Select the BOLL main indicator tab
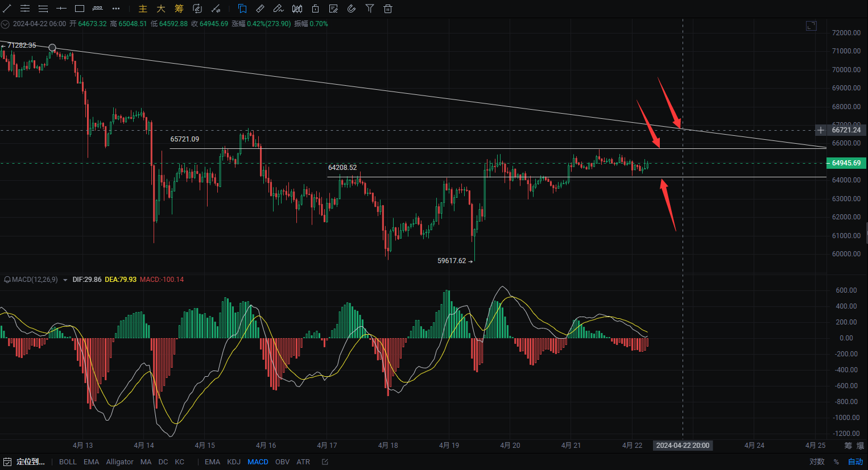The height and width of the screenshot is (470, 868). coord(68,461)
